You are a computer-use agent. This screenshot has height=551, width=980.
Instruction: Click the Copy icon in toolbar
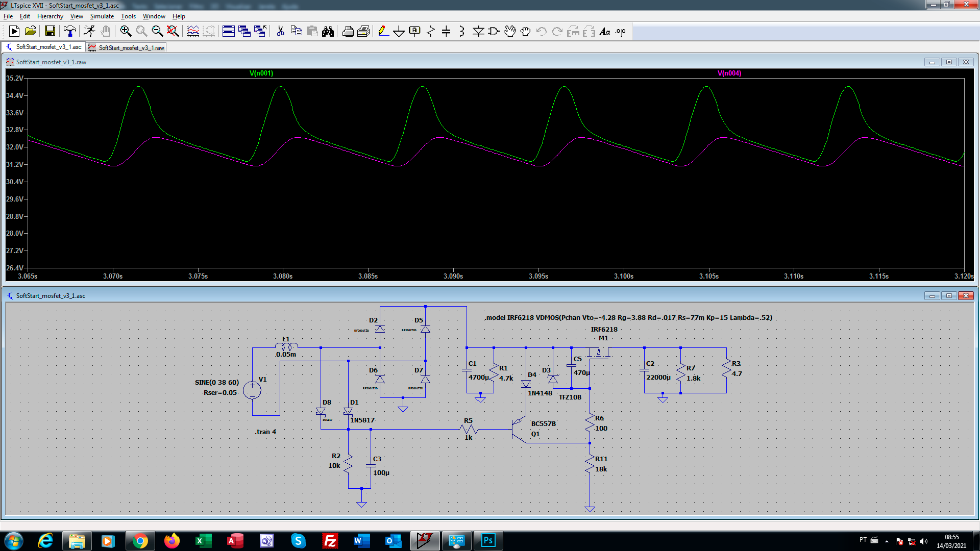[296, 32]
